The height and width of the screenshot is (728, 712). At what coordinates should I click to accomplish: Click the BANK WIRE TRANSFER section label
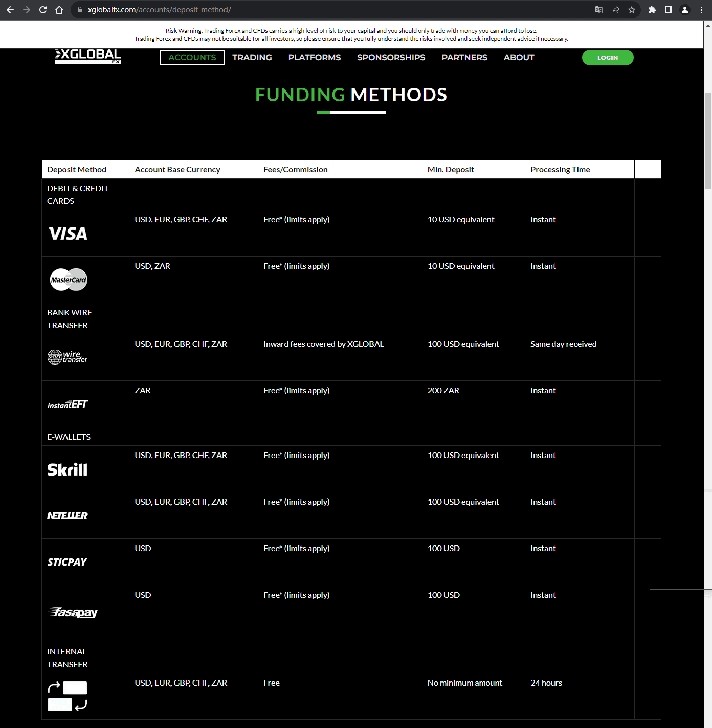coord(70,319)
